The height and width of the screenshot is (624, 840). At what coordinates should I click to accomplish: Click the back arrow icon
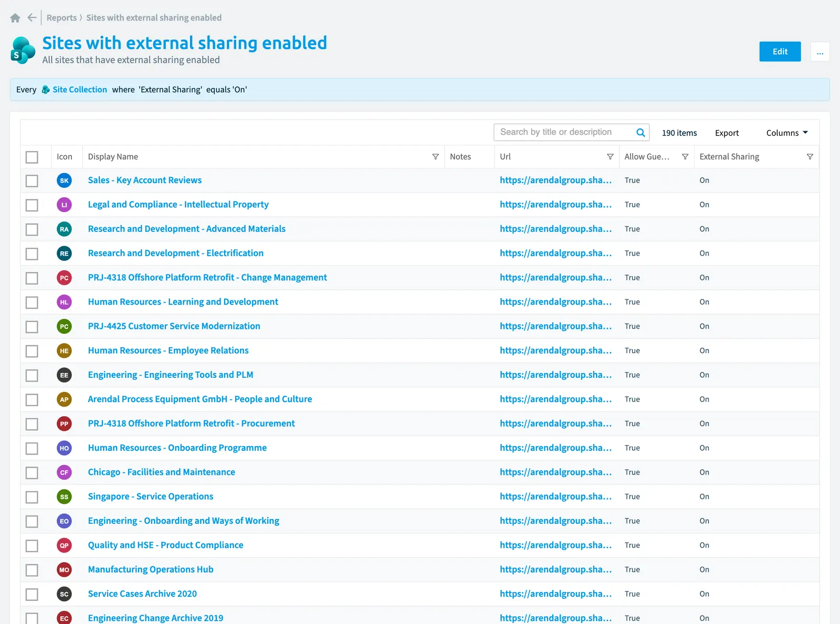pyautogui.click(x=32, y=18)
